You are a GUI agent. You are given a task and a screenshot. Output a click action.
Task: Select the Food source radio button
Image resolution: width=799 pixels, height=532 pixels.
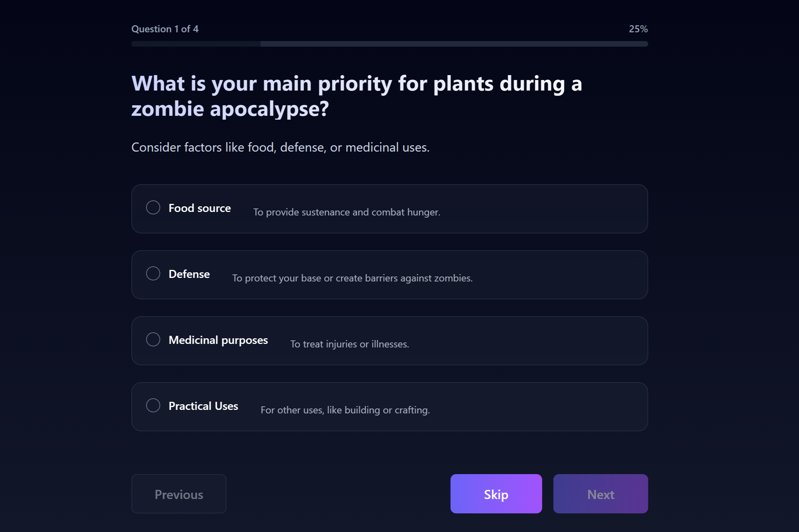coord(153,207)
